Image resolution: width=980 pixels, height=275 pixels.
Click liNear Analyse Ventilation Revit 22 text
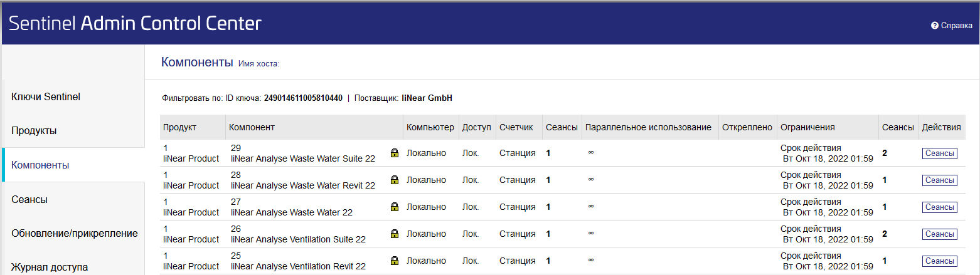(x=298, y=266)
